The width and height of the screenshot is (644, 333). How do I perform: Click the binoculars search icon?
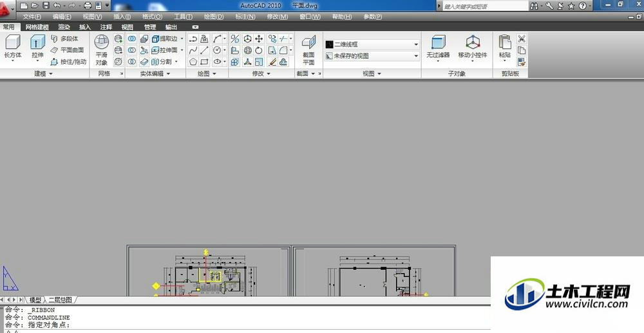[534, 6]
